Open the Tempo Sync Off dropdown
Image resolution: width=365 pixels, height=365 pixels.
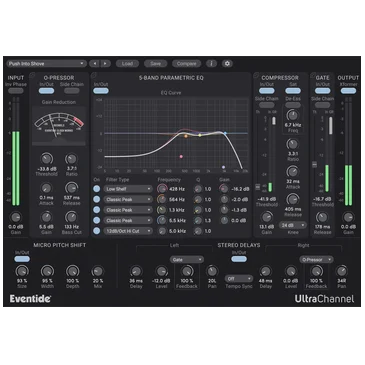pos(239,278)
